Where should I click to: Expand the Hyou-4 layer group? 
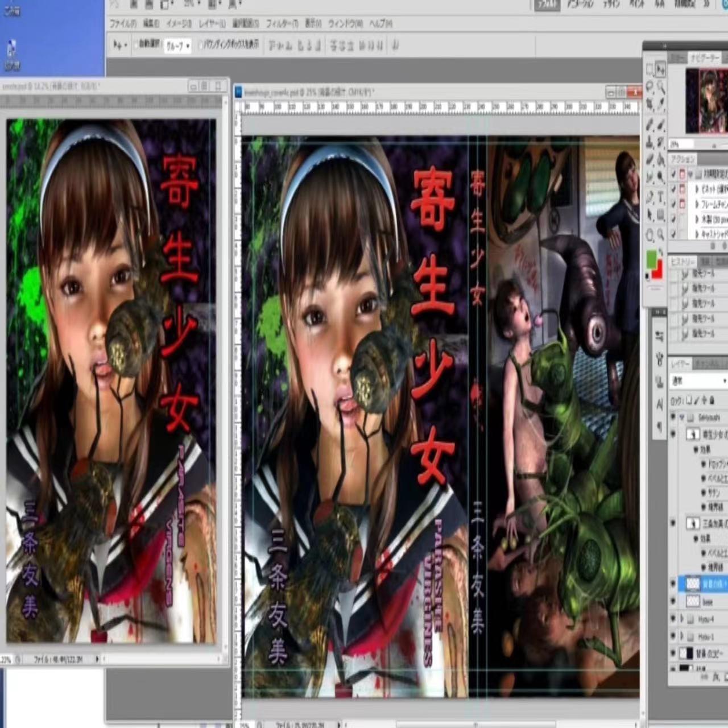682,619
